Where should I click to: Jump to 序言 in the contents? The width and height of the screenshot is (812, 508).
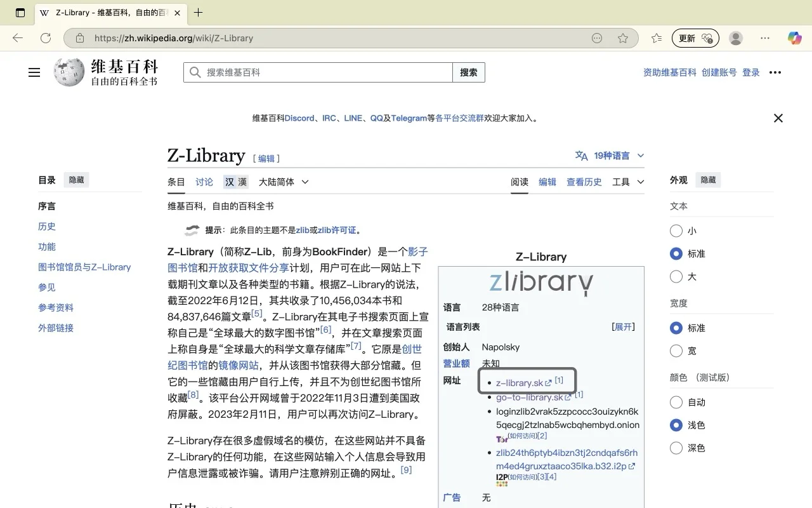click(47, 206)
